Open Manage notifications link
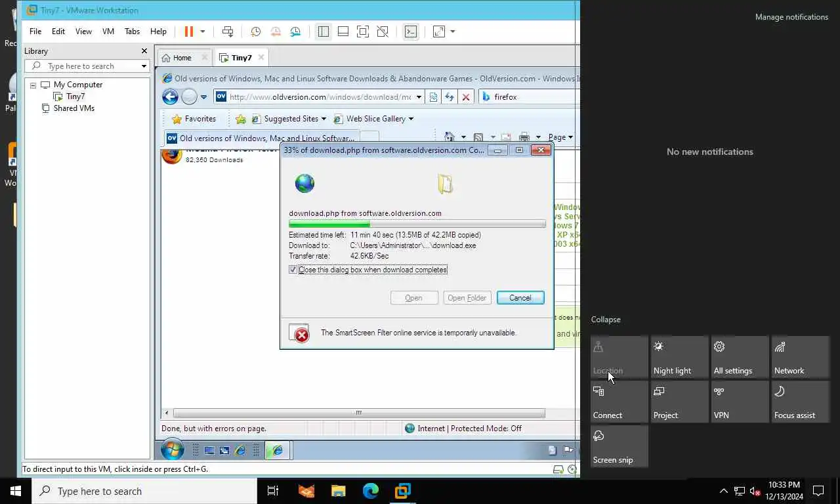The height and width of the screenshot is (504, 840). click(791, 17)
